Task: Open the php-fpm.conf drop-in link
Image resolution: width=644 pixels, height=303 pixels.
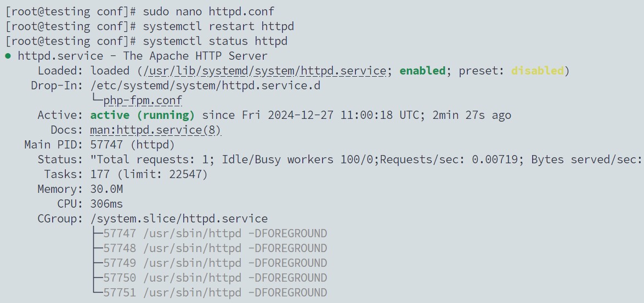Action: coord(143,100)
